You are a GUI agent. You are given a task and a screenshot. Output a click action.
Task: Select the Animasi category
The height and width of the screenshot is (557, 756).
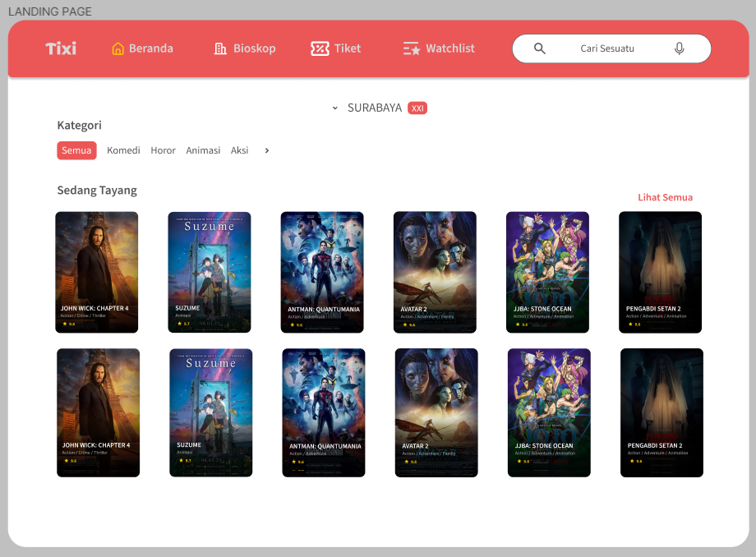pyautogui.click(x=203, y=150)
